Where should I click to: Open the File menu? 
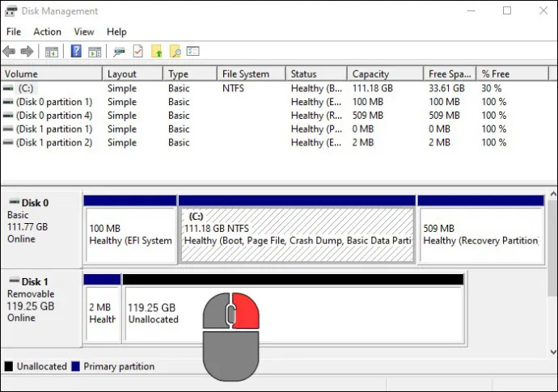14,32
